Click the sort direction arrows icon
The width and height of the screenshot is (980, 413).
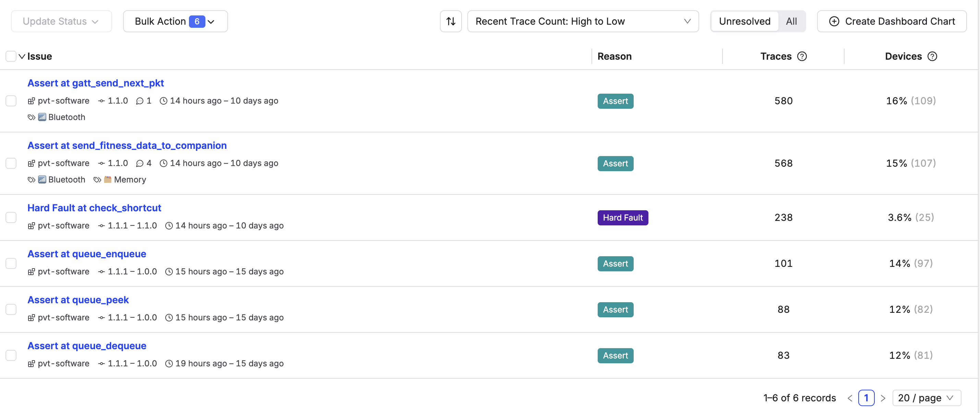click(x=451, y=21)
